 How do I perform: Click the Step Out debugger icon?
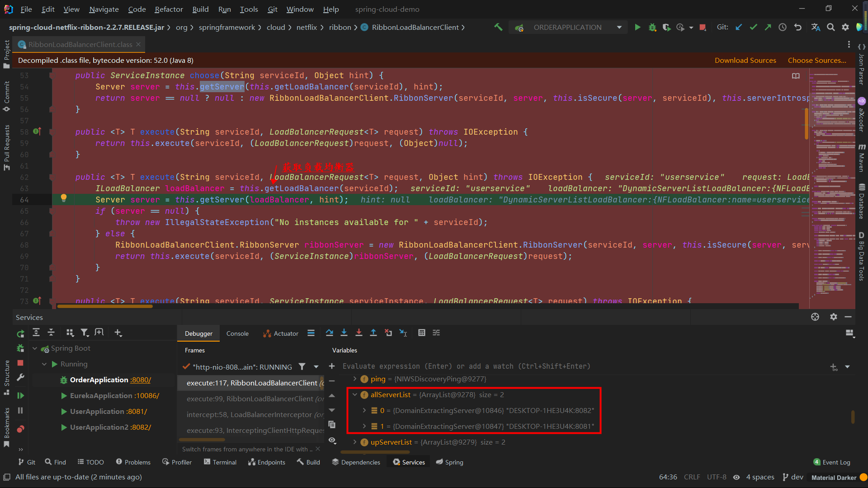[x=373, y=333]
